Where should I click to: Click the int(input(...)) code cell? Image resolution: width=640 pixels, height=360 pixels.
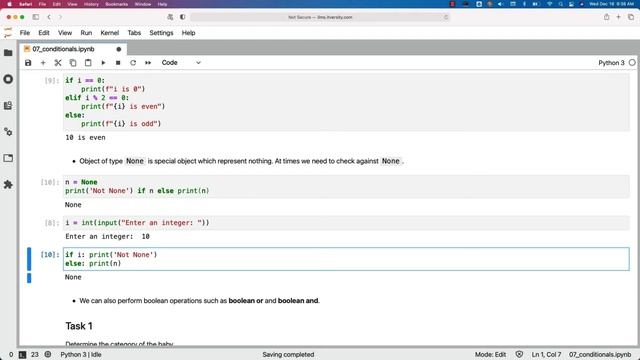click(346, 223)
